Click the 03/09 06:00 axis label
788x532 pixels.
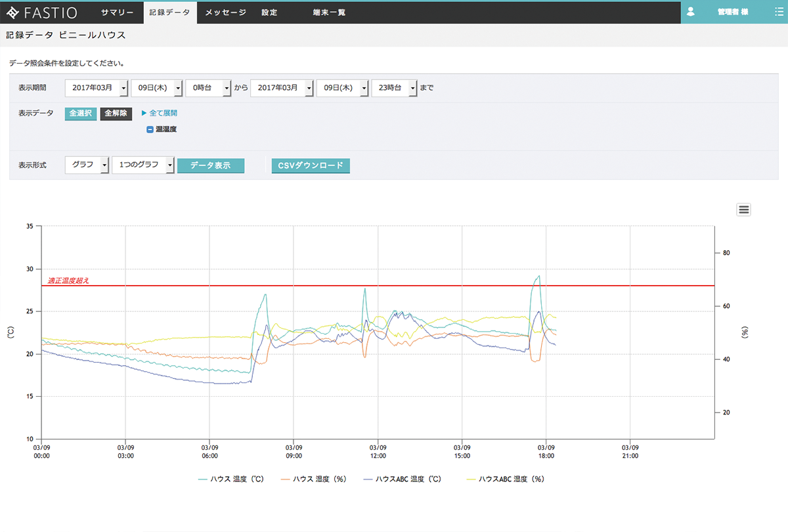tap(209, 452)
